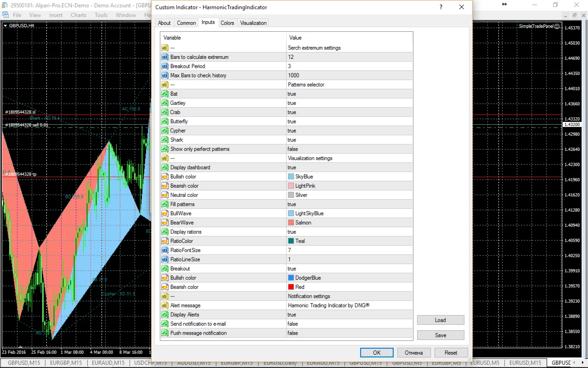Click the integer icon beside RatioFontSize
The height and width of the screenshot is (368, 588).
pos(164,250)
